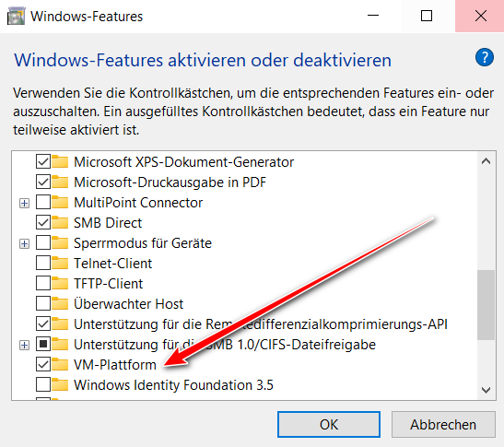Viewport: 504px width, 447px height.
Task: Click folder icon next to Microsoft-Druckausgabe in PDF
Action: 60,182
